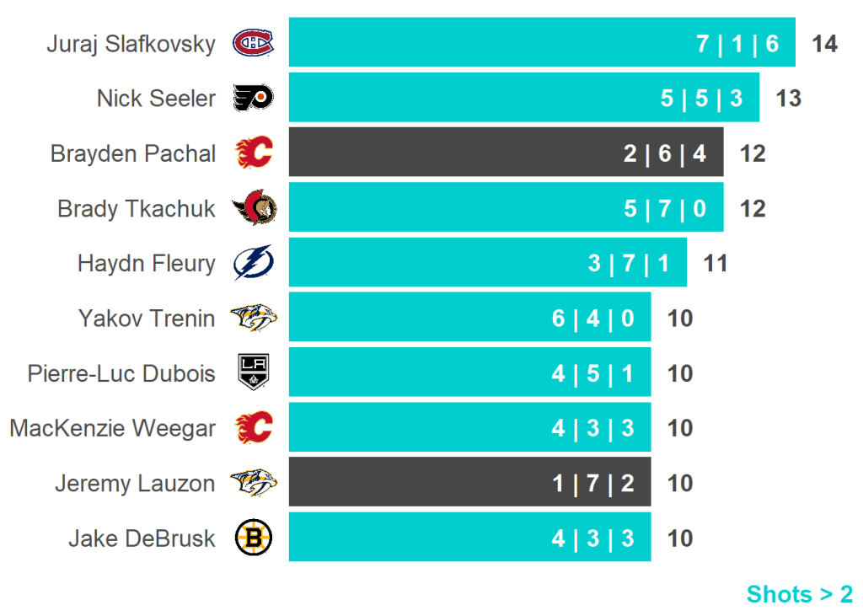Click the Ottawa Senators logo
The image size is (863, 616).
pyautogui.click(x=254, y=208)
